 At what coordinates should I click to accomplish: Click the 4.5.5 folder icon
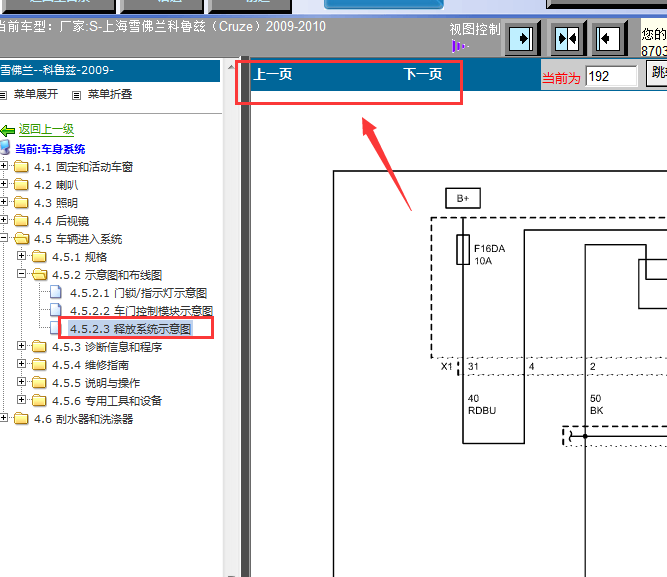(x=39, y=382)
